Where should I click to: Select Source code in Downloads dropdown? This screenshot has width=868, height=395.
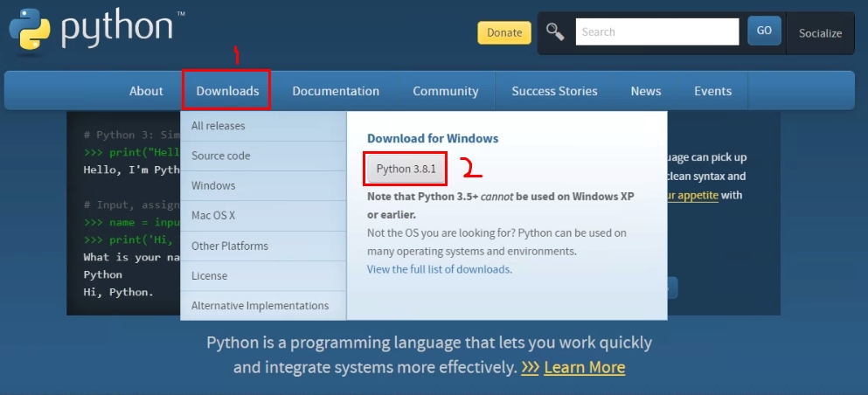click(x=263, y=156)
